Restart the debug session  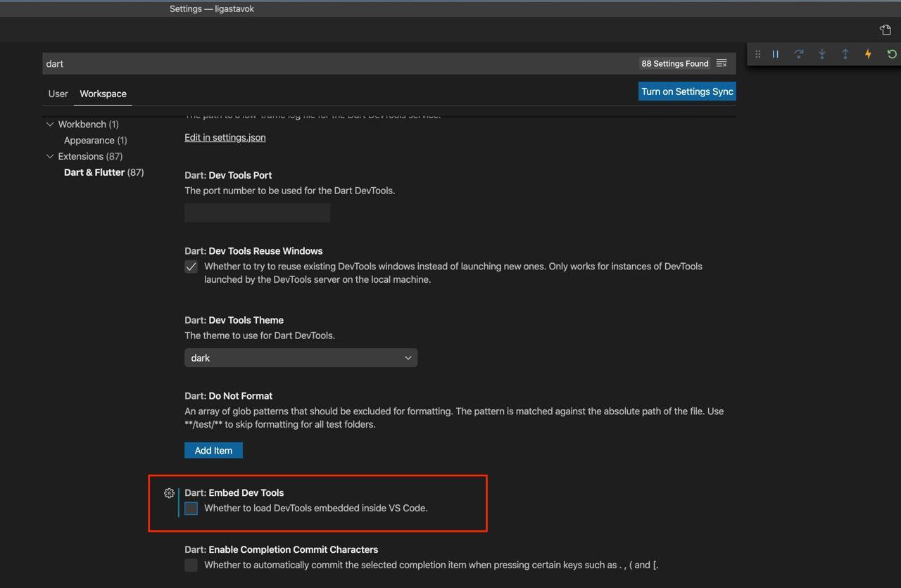(891, 54)
